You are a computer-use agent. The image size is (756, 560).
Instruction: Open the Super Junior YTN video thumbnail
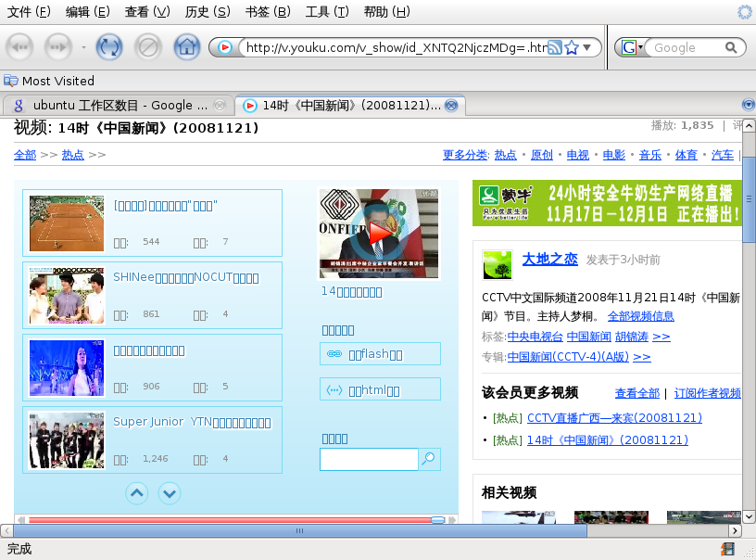pos(67,439)
